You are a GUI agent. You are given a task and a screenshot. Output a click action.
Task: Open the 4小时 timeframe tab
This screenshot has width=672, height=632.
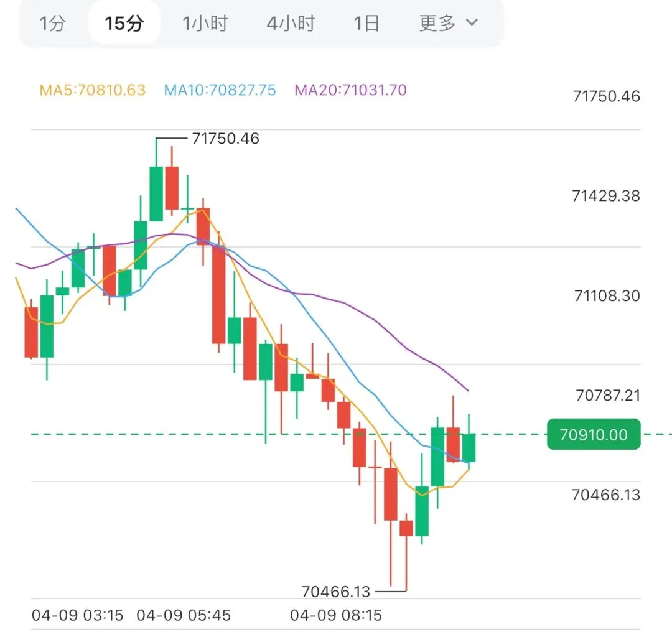[x=291, y=24]
